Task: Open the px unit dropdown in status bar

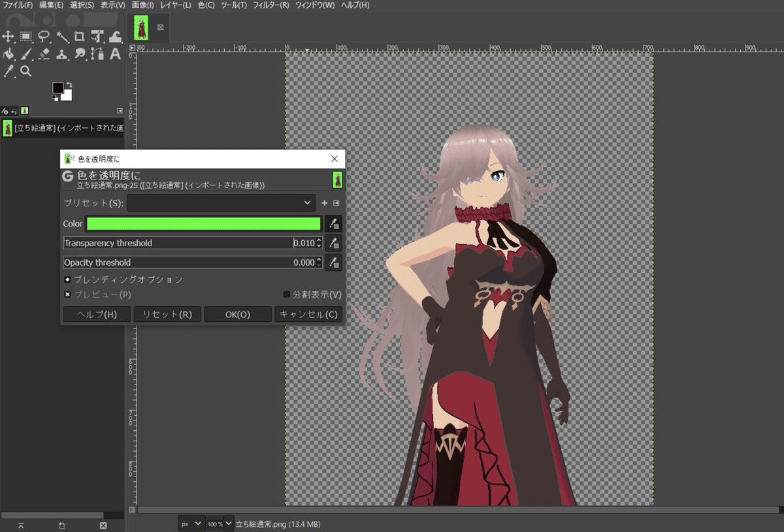Action: click(x=191, y=524)
